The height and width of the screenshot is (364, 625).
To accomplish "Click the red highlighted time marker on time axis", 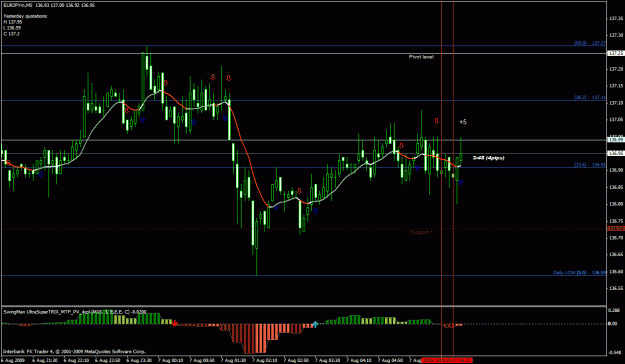I will coord(447,360).
